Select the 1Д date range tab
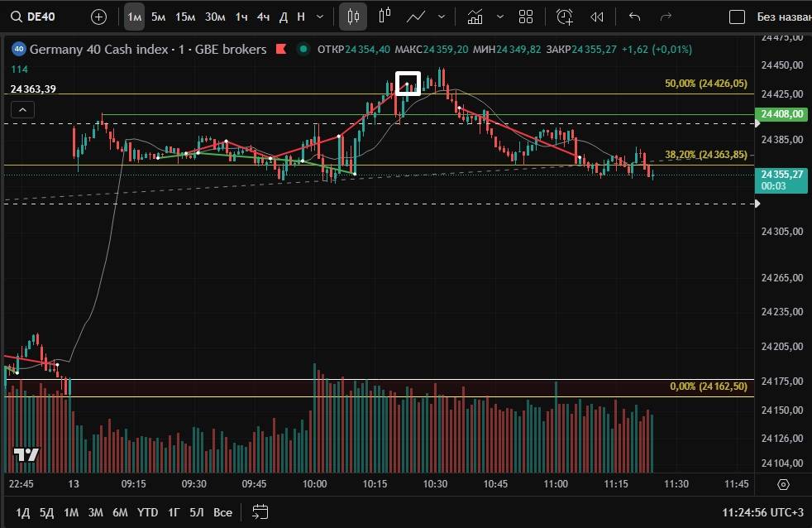 (23, 512)
